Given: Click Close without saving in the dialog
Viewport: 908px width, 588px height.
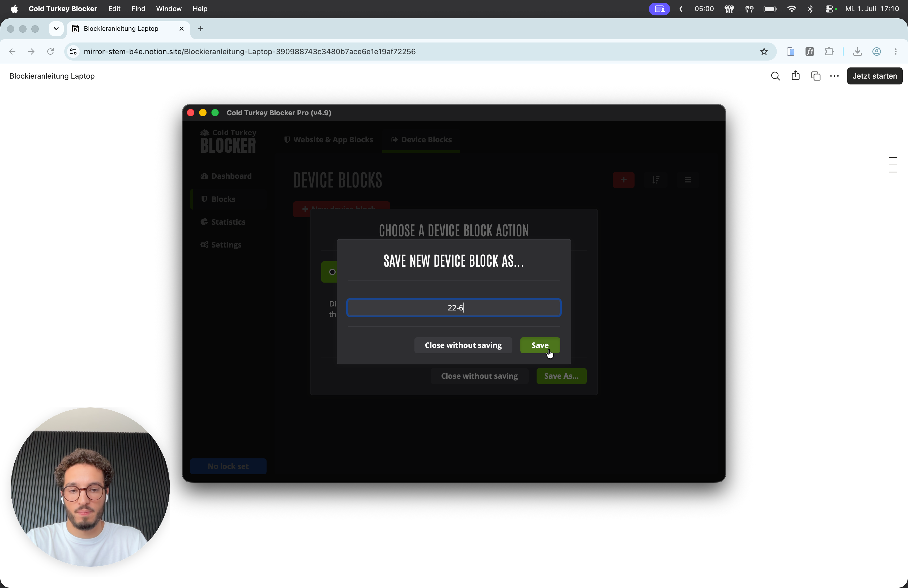Looking at the screenshot, I should [x=463, y=345].
